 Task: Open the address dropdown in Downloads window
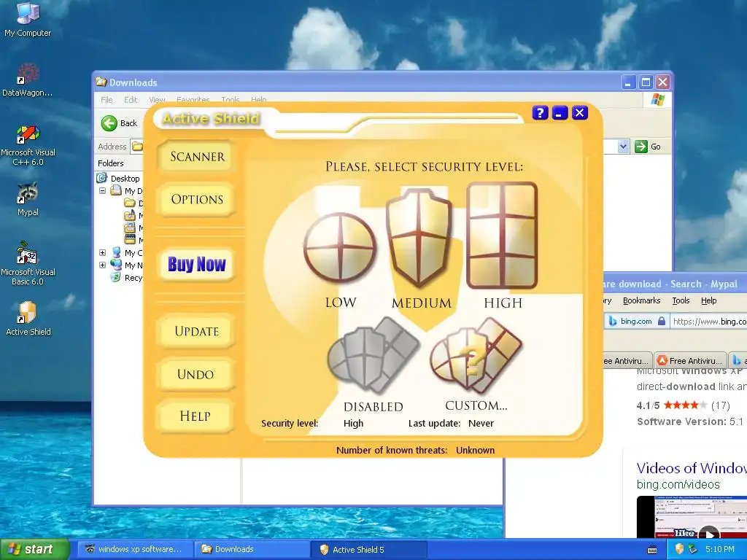click(623, 146)
